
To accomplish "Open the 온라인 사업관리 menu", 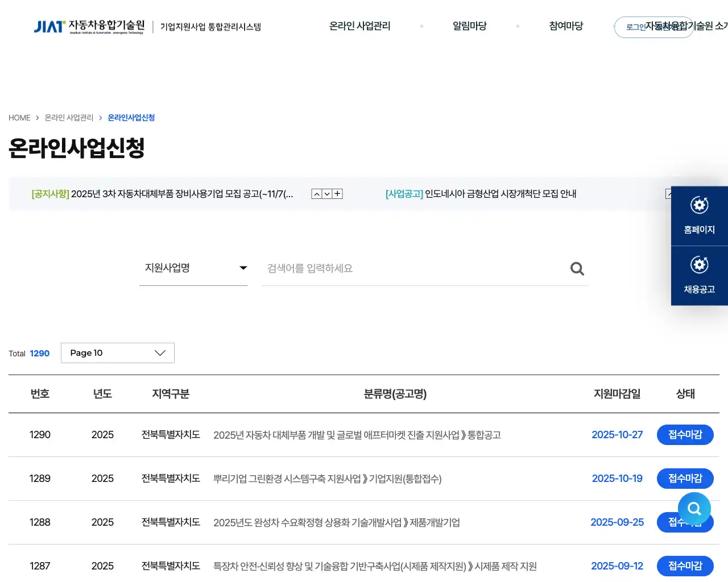I will [x=359, y=26].
